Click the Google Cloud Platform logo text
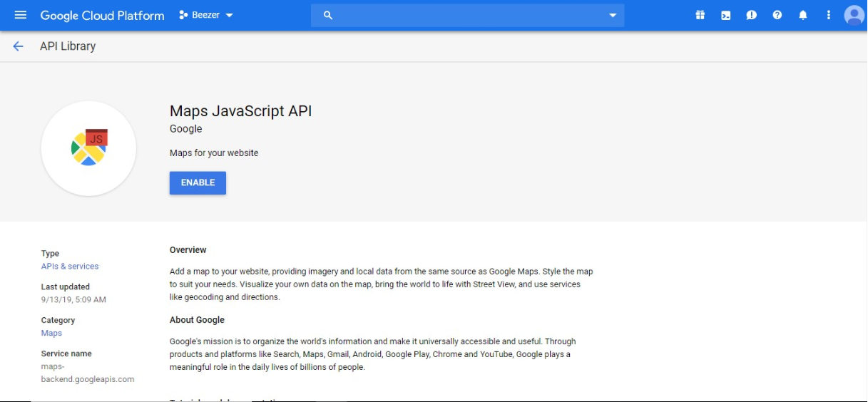The width and height of the screenshot is (868, 402). click(102, 15)
